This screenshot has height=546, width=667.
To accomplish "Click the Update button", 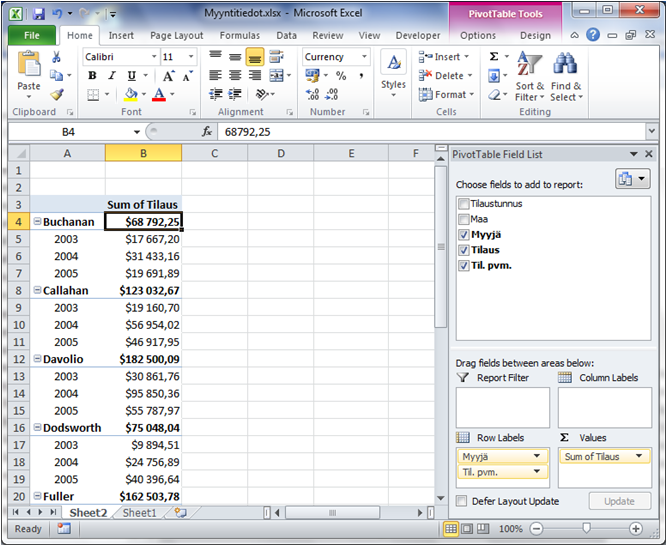I will (x=619, y=501).
